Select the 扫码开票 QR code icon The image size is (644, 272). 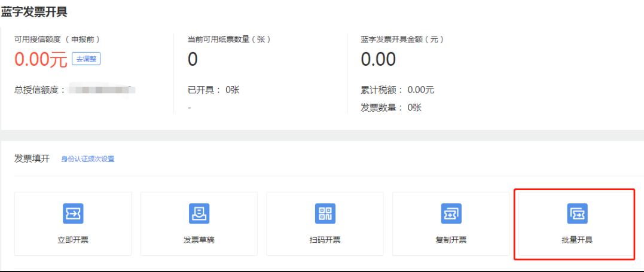point(325,213)
